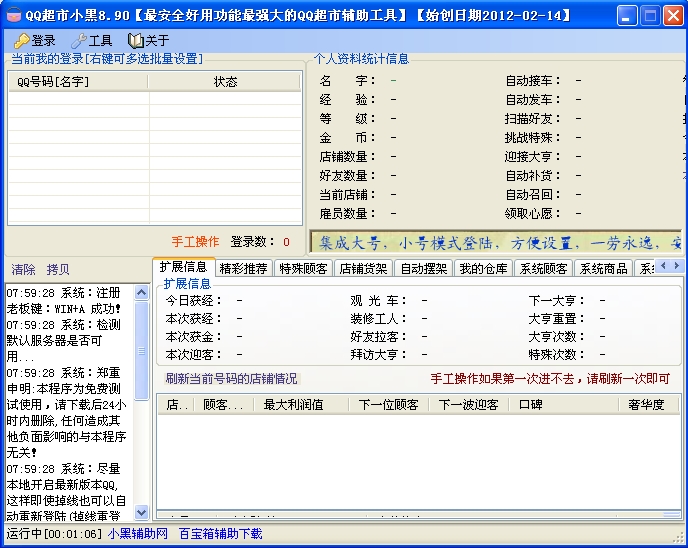Image resolution: width=688 pixels, height=548 pixels.
Task: Click the 自动接车: label
Action: (x=533, y=81)
